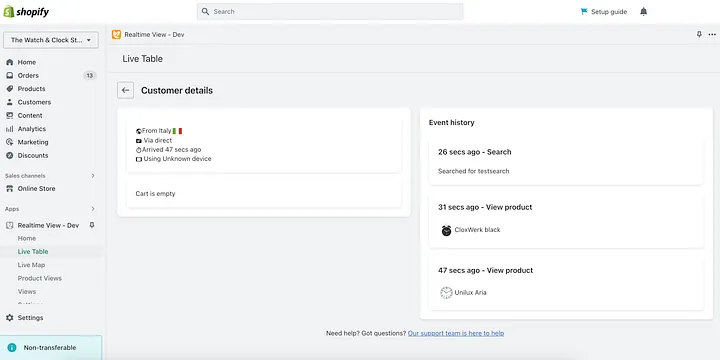This screenshot has height=360, width=720.
Task: Pin app using header pin icon
Action: 699,34
